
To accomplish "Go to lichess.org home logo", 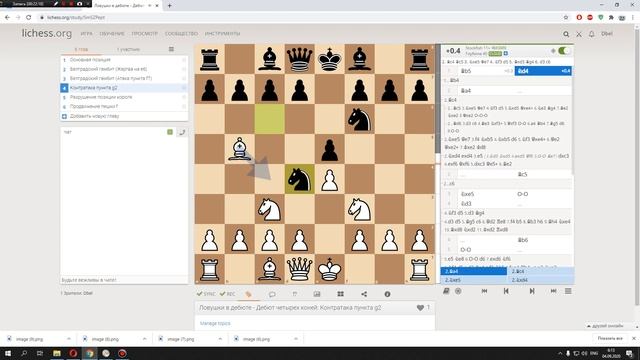I will coord(47,33).
